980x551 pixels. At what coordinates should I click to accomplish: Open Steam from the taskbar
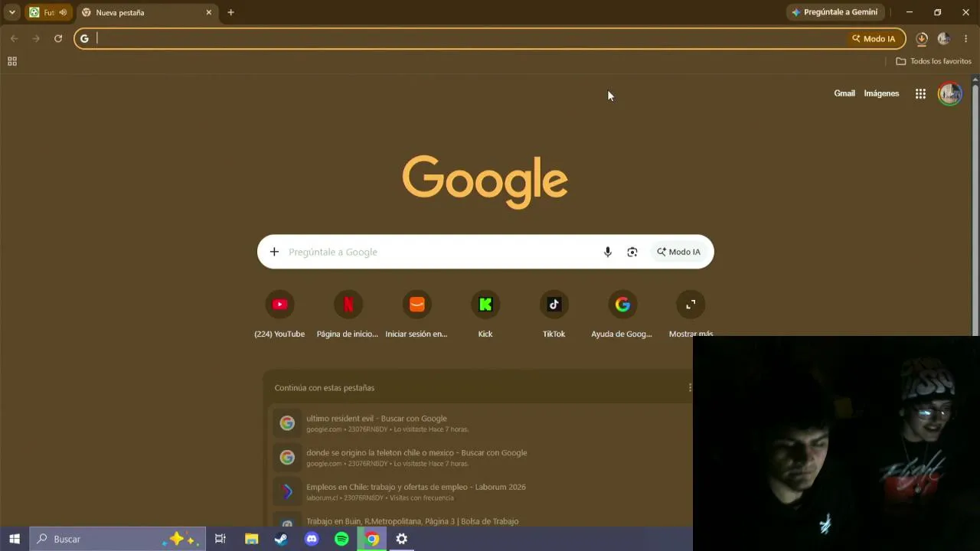tap(281, 539)
